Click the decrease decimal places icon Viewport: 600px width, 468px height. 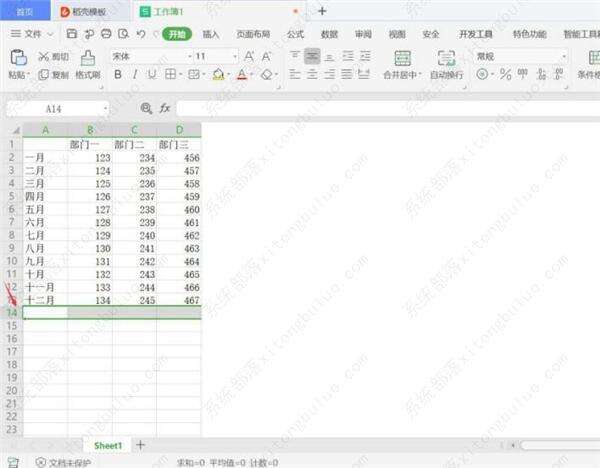[559, 74]
